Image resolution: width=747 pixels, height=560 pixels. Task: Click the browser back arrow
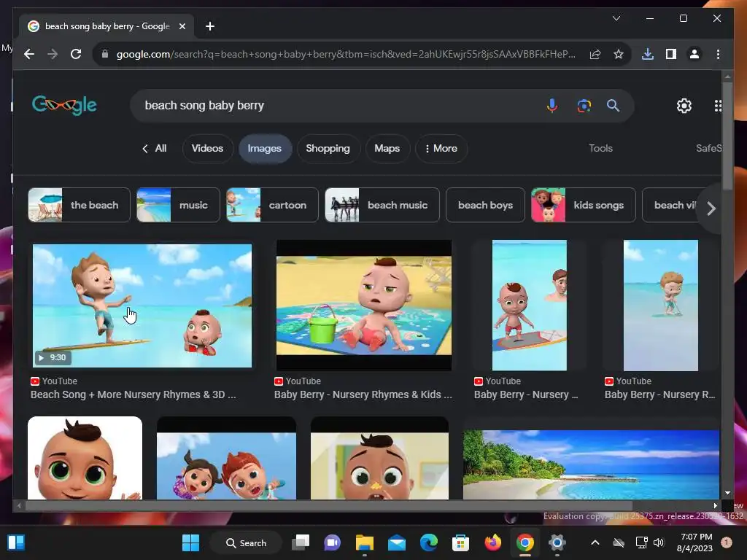29,54
